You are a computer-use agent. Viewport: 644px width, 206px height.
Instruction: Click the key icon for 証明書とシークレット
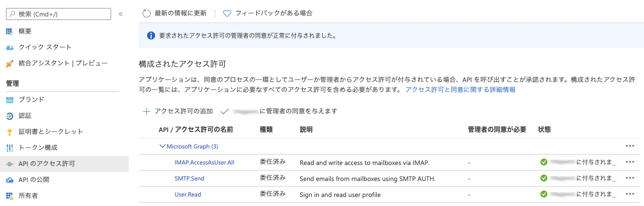(10, 132)
